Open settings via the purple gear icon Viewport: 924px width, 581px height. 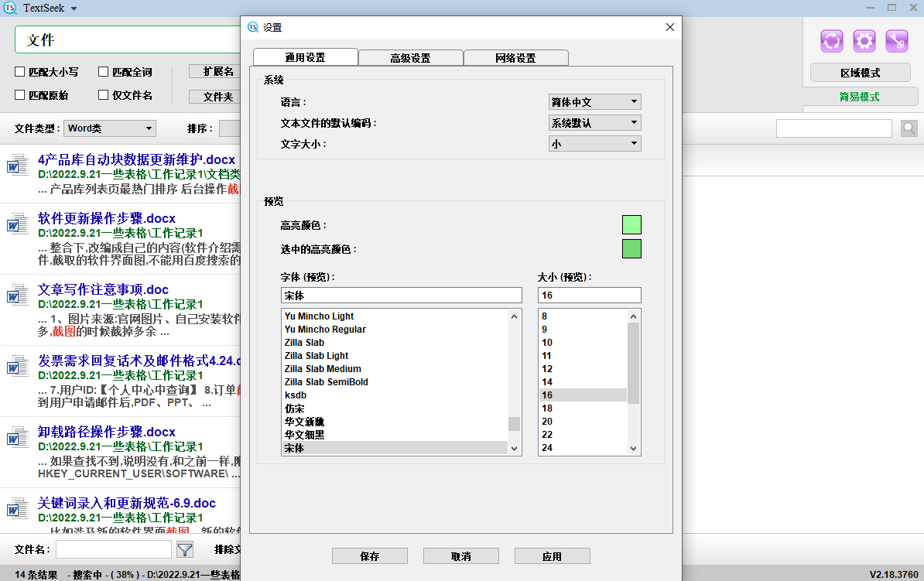point(864,40)
